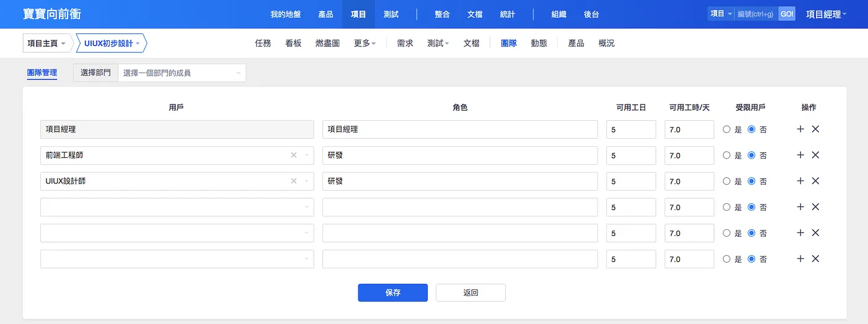Image resolution: width=868 pixels, height=324 pixels.
Task: Set 前端工程師 limited user to 是
Action: point(727,155)
